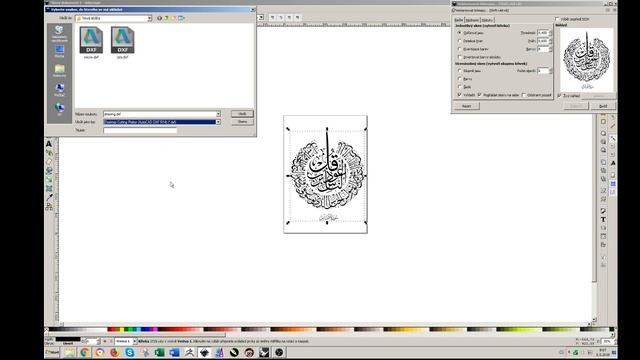Open Computer (Počítač) in save dialog sidebar
Viewport: 640px width, 360px height.
(59, 89)
